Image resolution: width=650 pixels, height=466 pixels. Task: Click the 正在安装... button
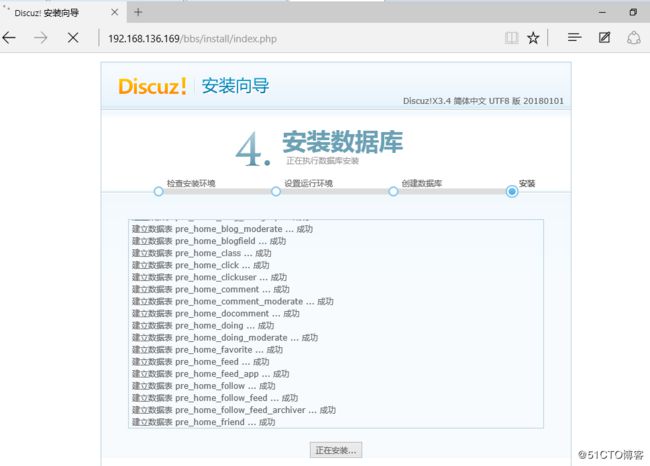pyautogui.click(x=336, y=450)
